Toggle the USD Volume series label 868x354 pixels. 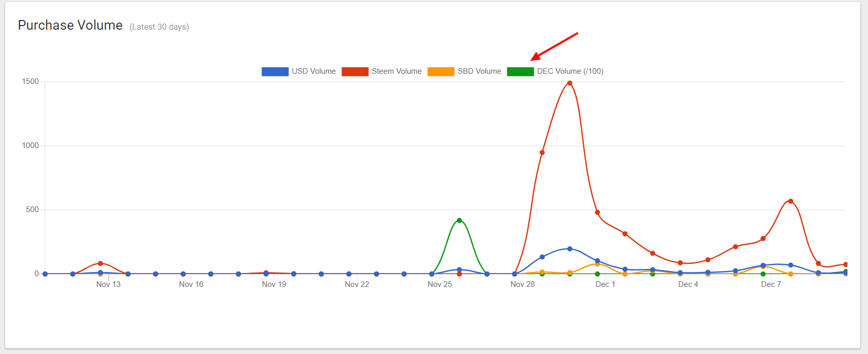[314, 71]
